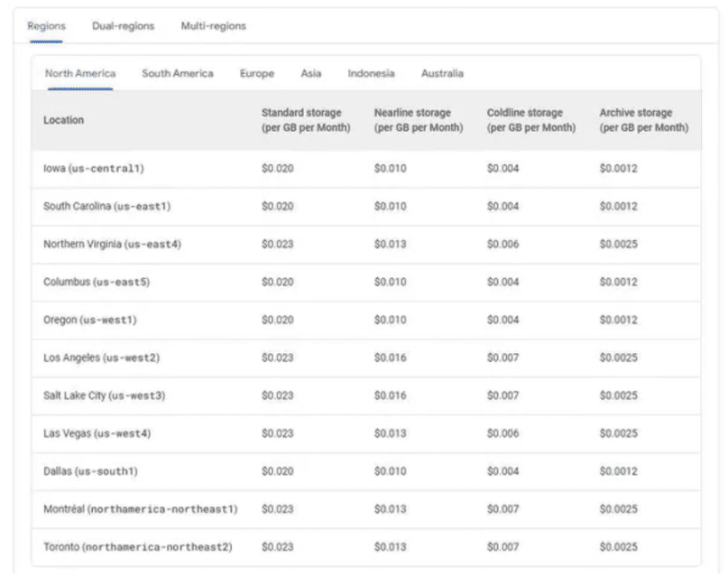Click Toronto nearline price $0.013

391,547
